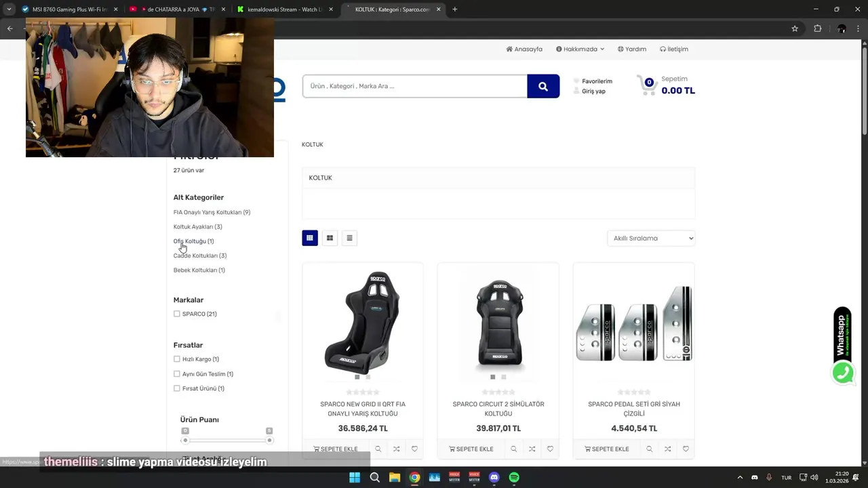The image size is (868, 488).
Task: Expand the Hakkımızda menu
Action: [x=580, y=49]
